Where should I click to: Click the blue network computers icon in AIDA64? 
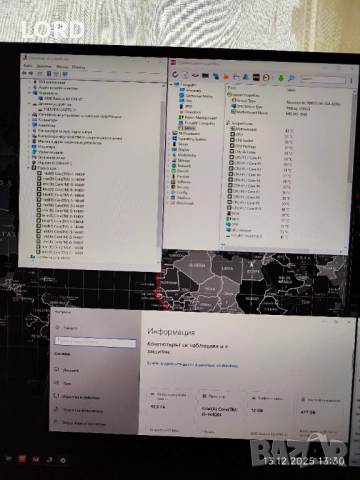click(x=216, y=76)
